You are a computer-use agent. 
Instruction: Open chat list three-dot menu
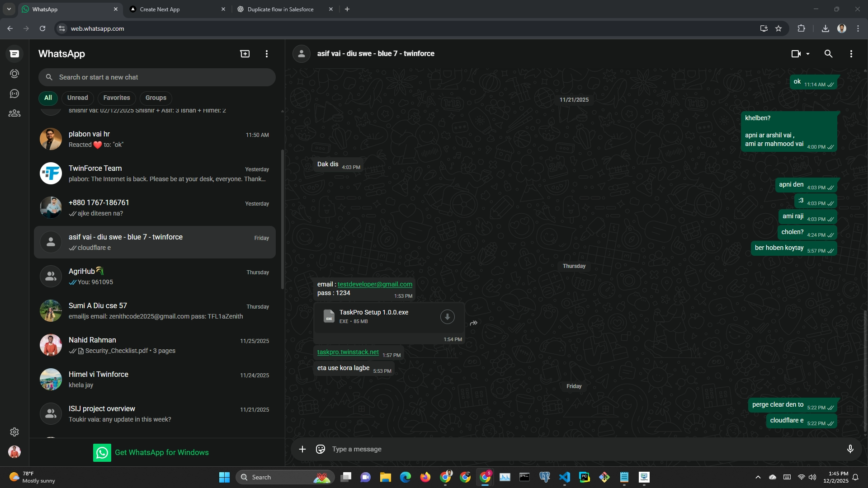[267, 54]
